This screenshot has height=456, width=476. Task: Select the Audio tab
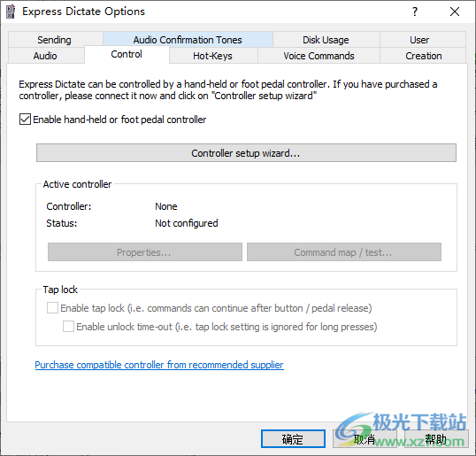point(45,56)
